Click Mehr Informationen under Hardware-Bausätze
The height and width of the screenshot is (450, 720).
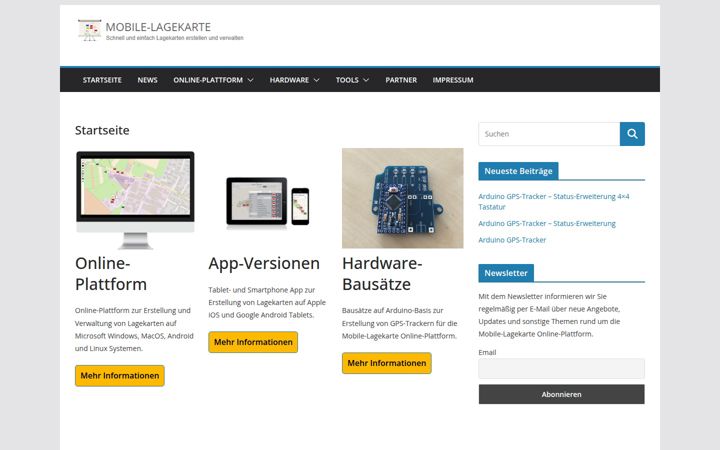(x=387, y=363)
